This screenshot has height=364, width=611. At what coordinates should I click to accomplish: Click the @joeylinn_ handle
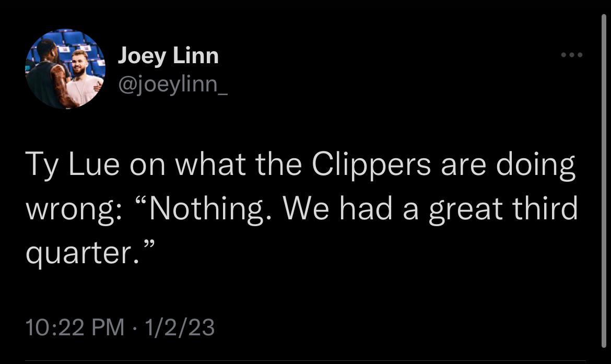172,84
